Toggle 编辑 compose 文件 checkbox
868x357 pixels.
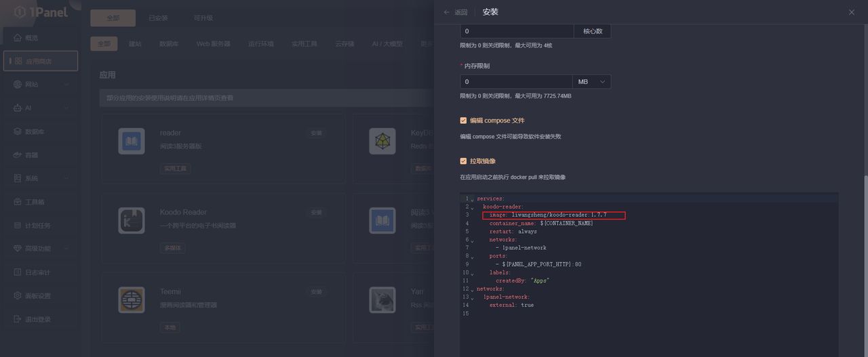click(463, 121)
